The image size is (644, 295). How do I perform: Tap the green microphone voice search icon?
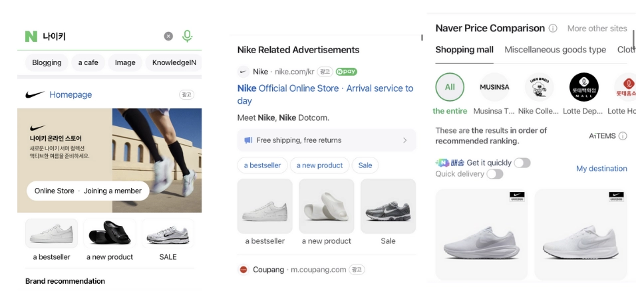(188, 36)
